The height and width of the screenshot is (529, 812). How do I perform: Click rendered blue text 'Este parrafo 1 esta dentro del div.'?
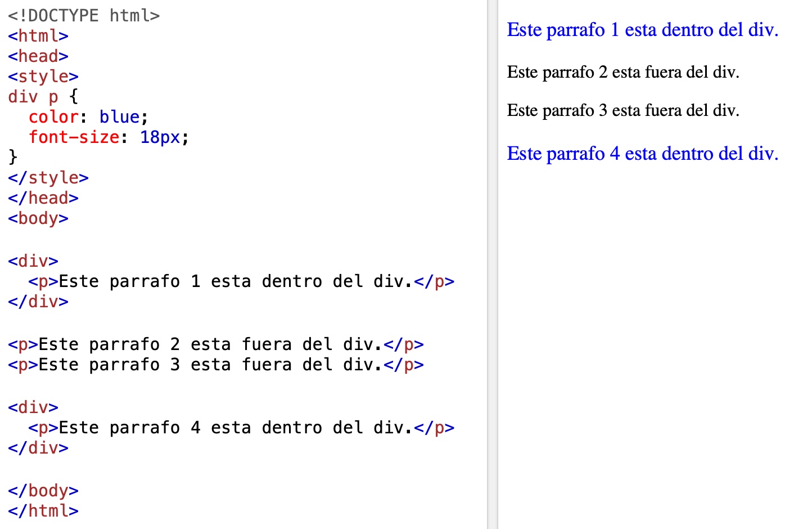coord(643,30)
